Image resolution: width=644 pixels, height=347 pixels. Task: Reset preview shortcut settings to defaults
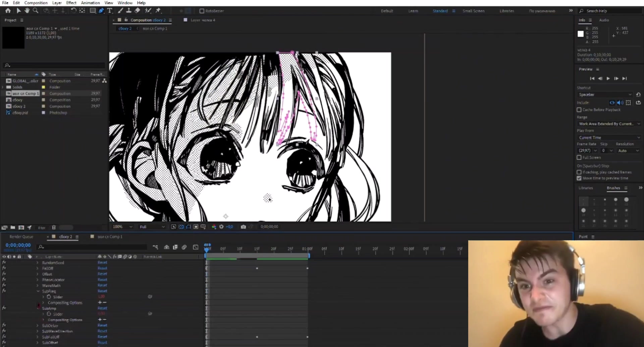(638, 95)
